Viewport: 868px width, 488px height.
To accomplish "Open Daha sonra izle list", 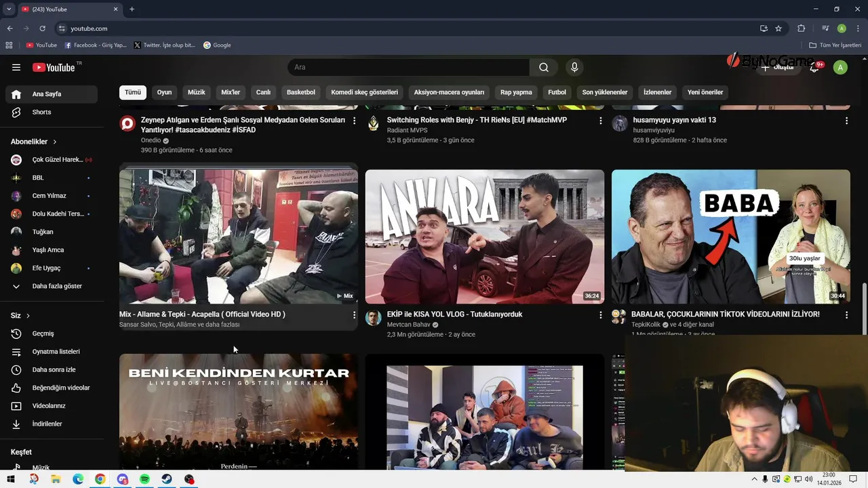I will pyautogui.click(x=52, y=369).
